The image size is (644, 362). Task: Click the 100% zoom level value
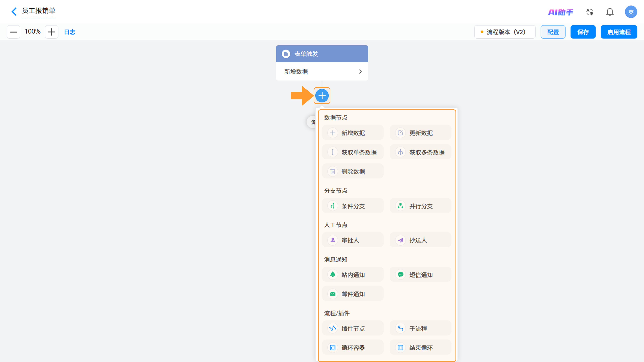click(x=33, y=32)
